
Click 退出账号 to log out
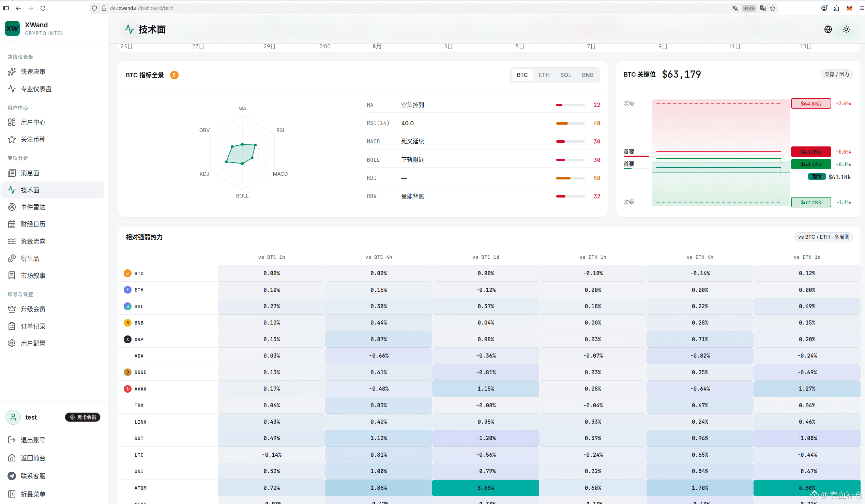[x=53, y=440]
